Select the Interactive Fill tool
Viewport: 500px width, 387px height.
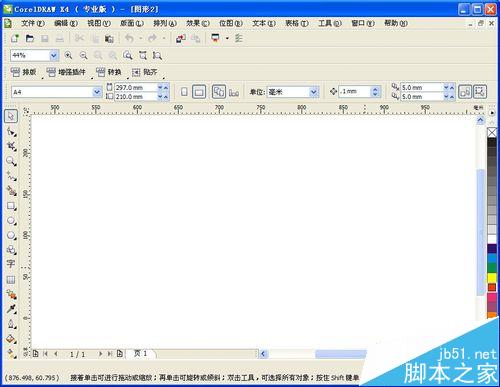11,353
